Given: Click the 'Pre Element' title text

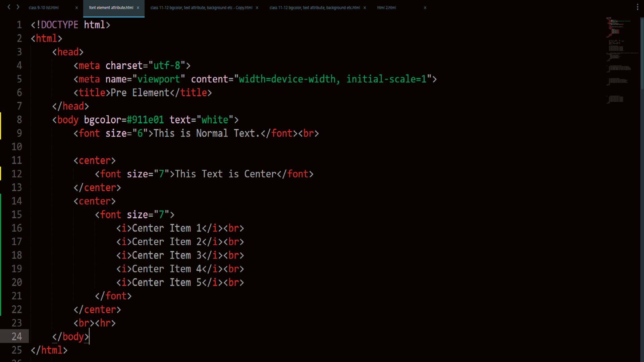Looking at the screenshot, I should (x=140, y=93).
